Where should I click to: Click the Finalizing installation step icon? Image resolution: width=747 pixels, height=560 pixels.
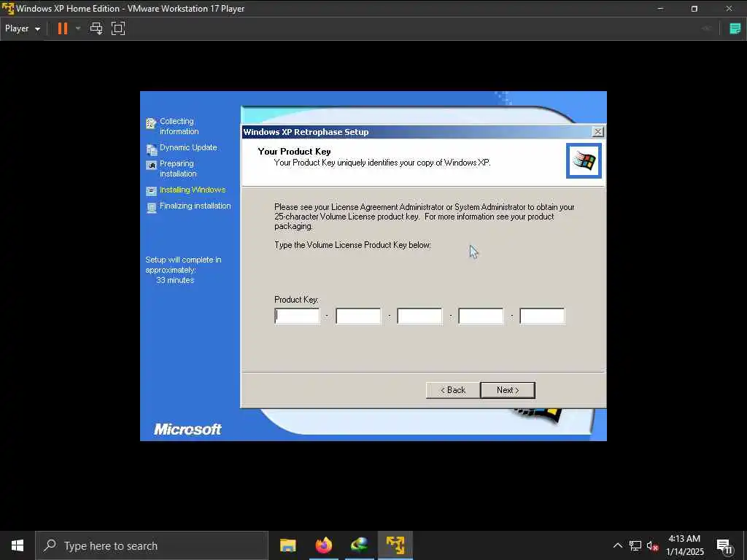(152, 208)
